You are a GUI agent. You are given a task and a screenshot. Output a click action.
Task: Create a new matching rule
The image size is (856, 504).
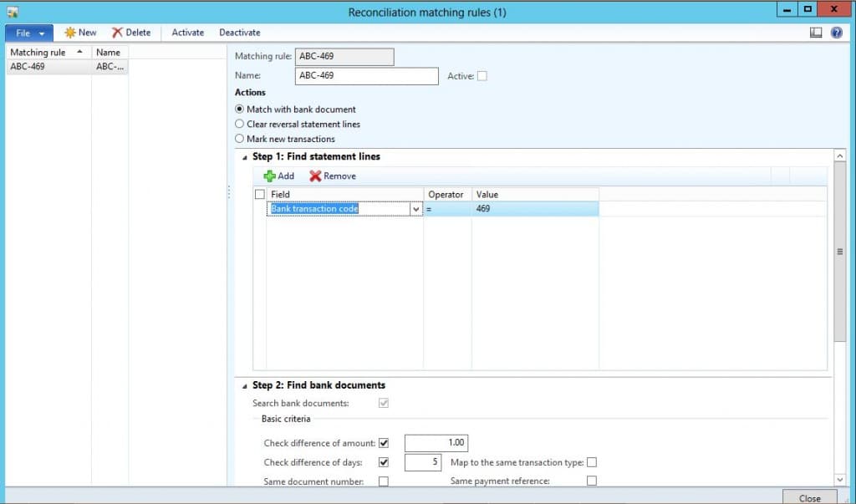coord(80,33)
